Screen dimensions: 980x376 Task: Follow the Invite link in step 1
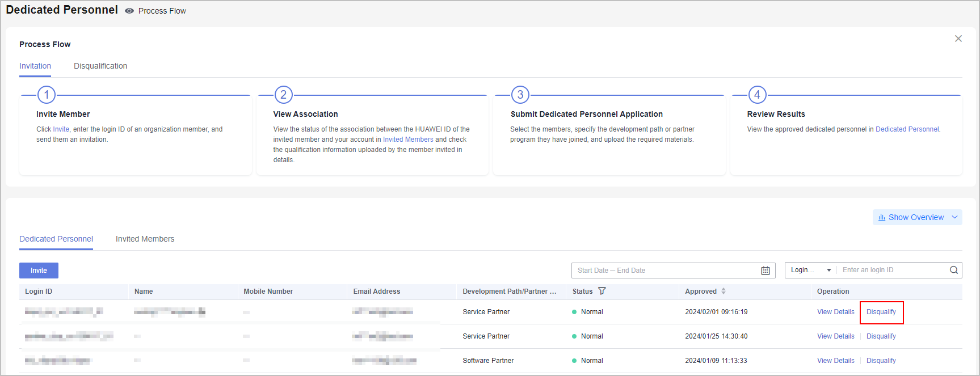61,129
